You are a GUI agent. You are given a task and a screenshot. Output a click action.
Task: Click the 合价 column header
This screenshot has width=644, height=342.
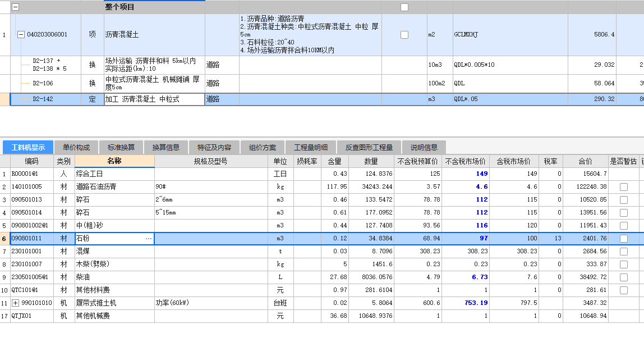tap(585, 161)
